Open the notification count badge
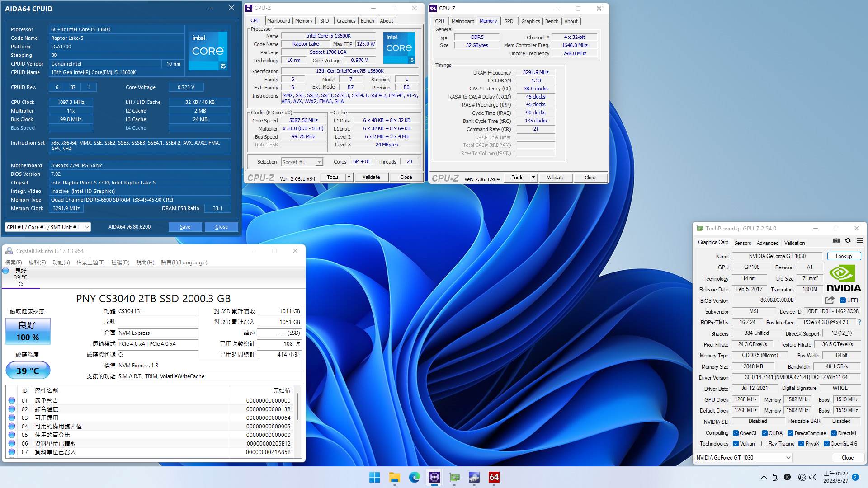This screenshot has height=488, width=868. point(855,477)
